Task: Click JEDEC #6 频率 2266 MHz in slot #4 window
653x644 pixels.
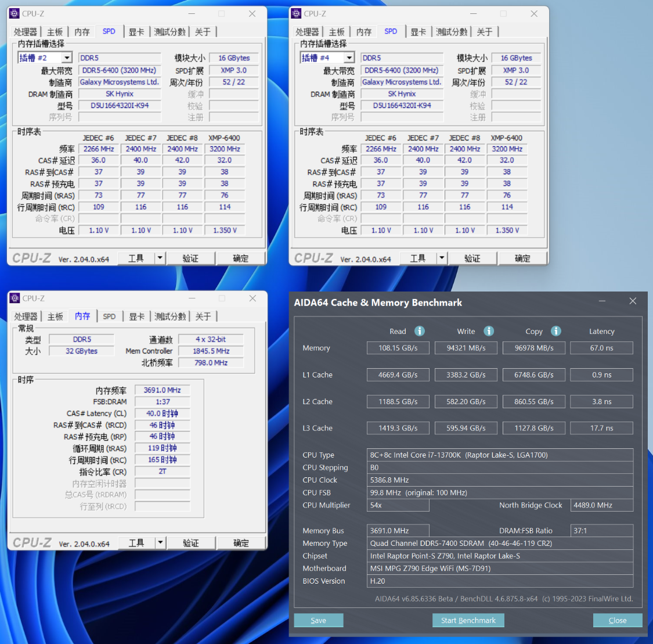Action: (x=381, y=149)
